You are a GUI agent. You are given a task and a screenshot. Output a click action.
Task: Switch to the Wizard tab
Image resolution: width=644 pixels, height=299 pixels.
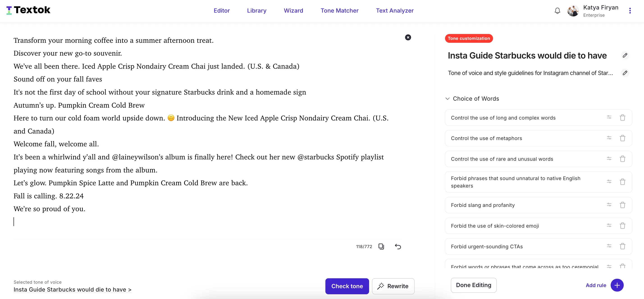coord(293,11)
